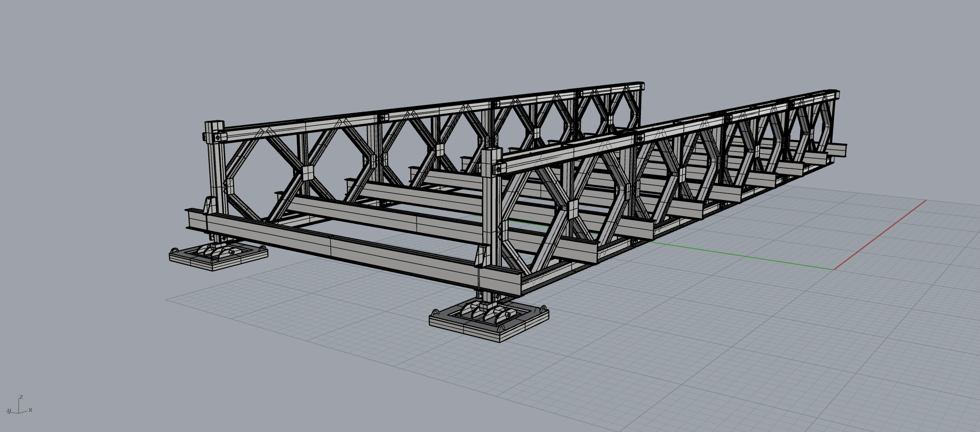Select the central gusset of the left truss's first panel
This screenshot has width=980, height=432.
308,173
